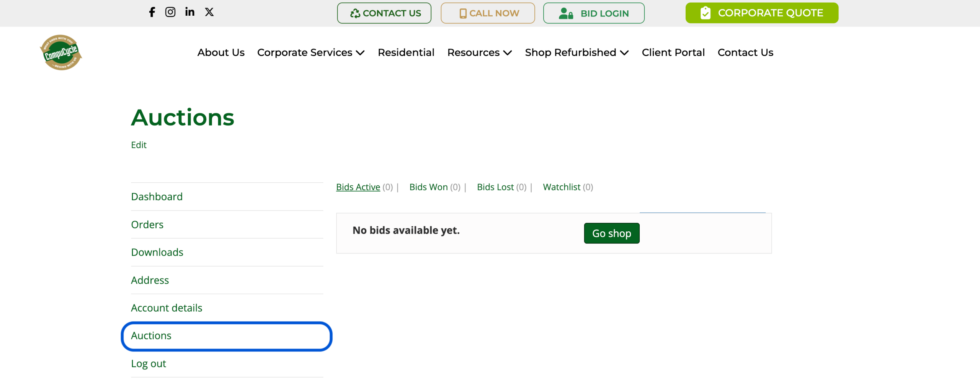
Task: Open the Facebook social icon
Action: point(152,12)
